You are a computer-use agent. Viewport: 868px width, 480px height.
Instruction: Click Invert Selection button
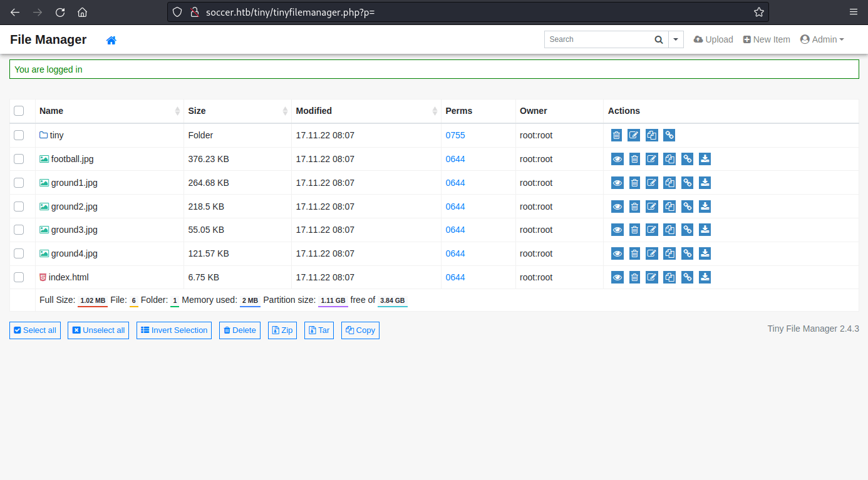click(174, 330)
